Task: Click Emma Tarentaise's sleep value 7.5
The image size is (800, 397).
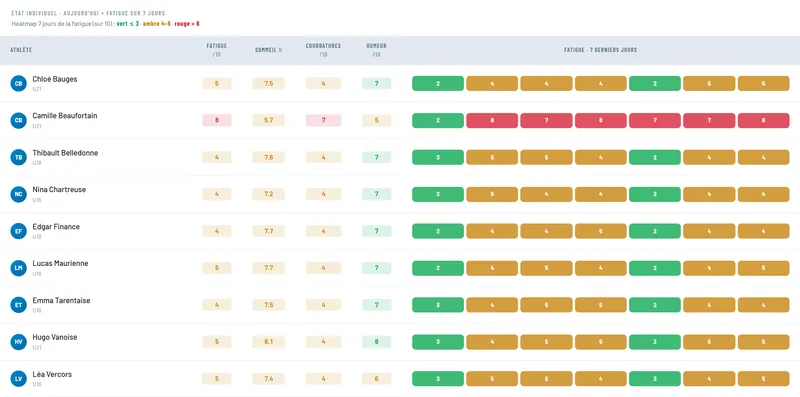Action: (x=268, y=305)
